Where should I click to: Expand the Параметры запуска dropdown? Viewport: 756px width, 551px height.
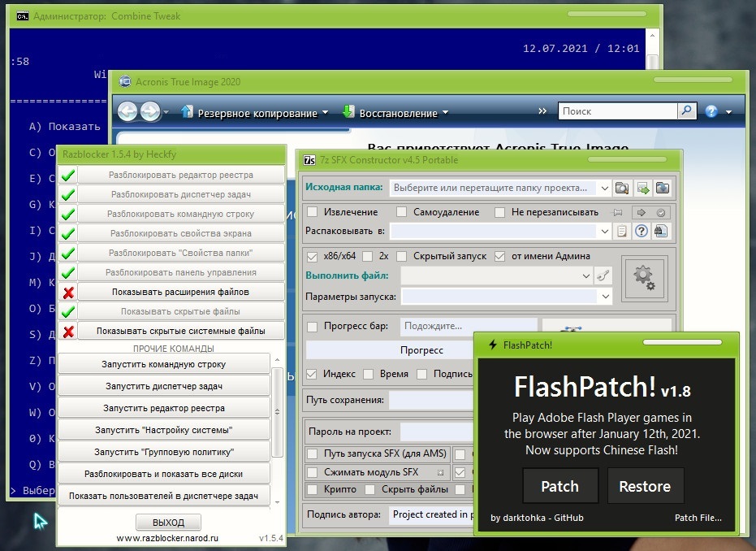click(605, 297)
